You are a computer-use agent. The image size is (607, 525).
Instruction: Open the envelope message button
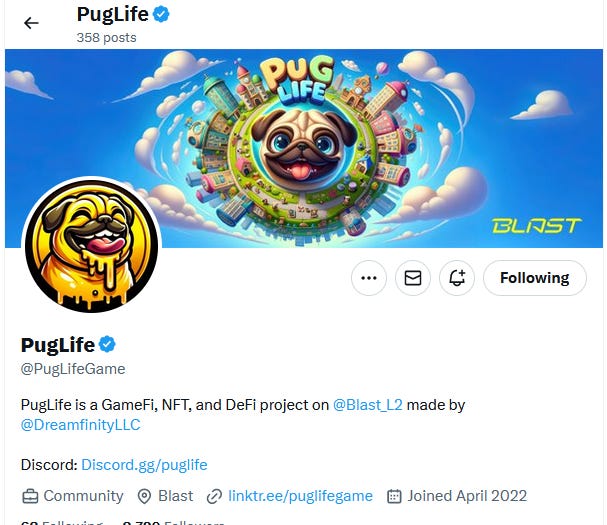413,278
